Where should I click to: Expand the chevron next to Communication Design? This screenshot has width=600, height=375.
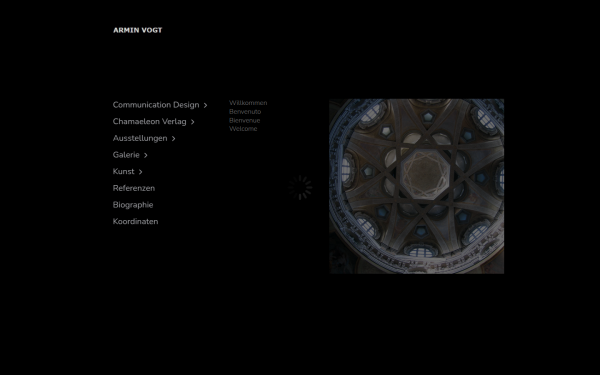[x=205, y=105]
